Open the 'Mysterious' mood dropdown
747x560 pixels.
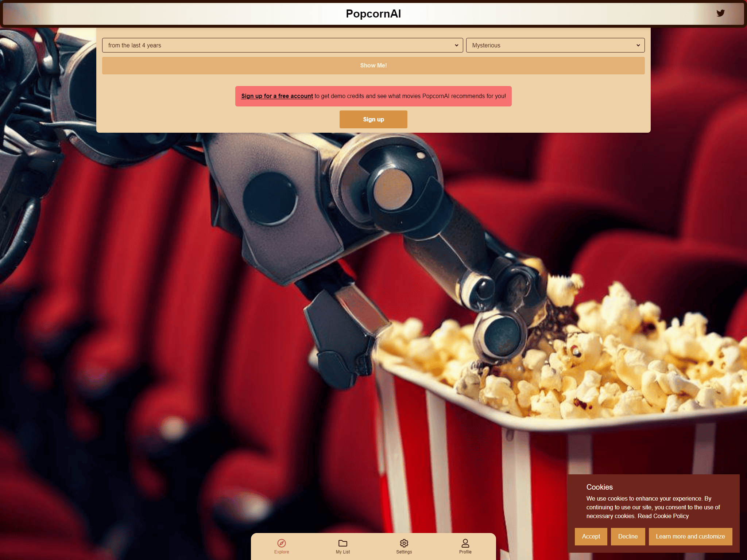point(555,45)
